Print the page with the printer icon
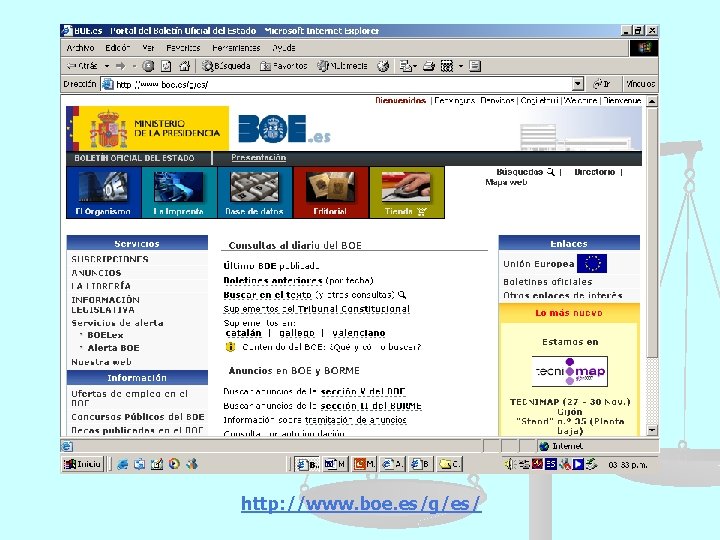Screen dimensions: 720x540 tap(429, 66)
